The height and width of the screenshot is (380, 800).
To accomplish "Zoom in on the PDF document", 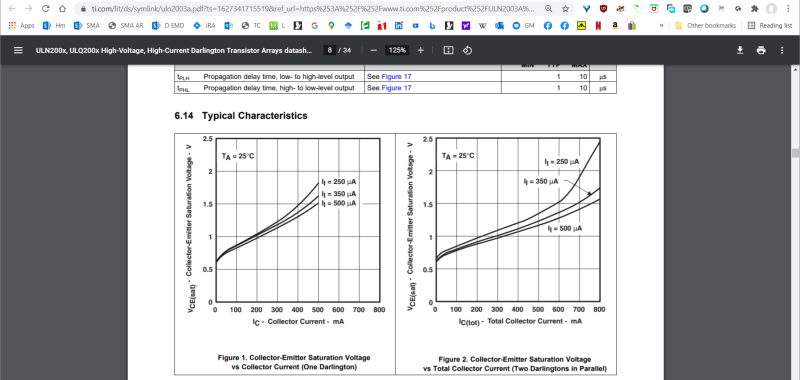I will tap(420, 50).
